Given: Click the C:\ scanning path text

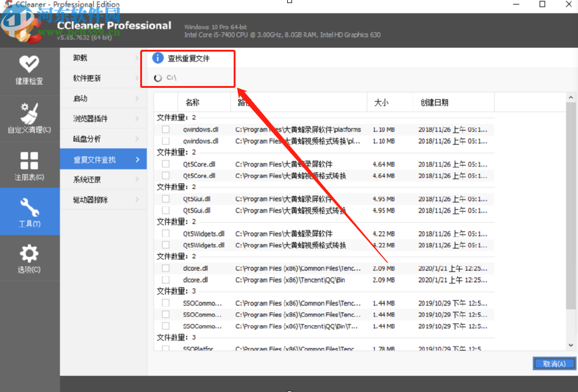Looking at the screenshot, I should click(172, 78).
